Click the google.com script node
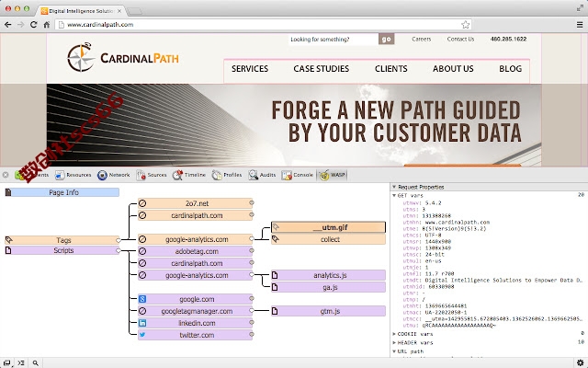Viewport: 588px width, 368px height. 195,299
